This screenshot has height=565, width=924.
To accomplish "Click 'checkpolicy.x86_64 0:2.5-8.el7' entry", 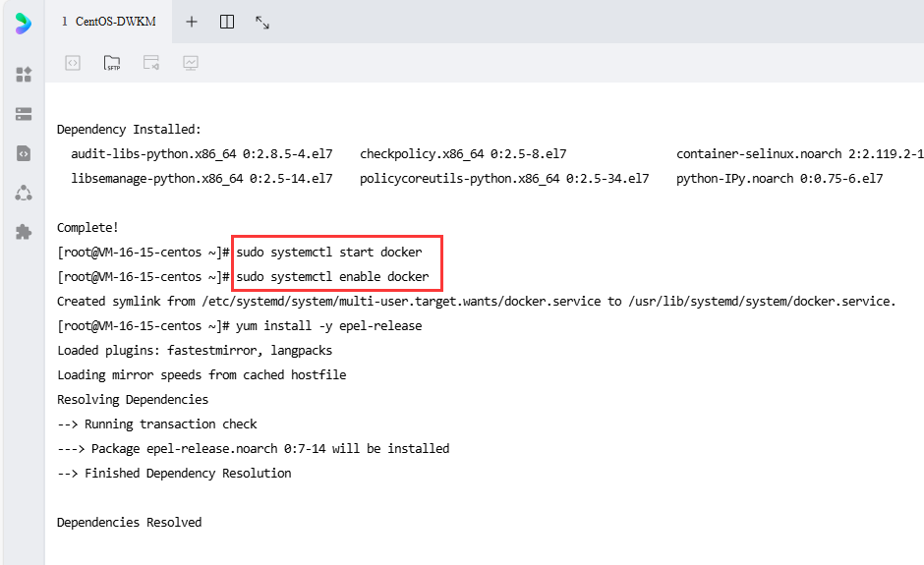I will 463,153.
